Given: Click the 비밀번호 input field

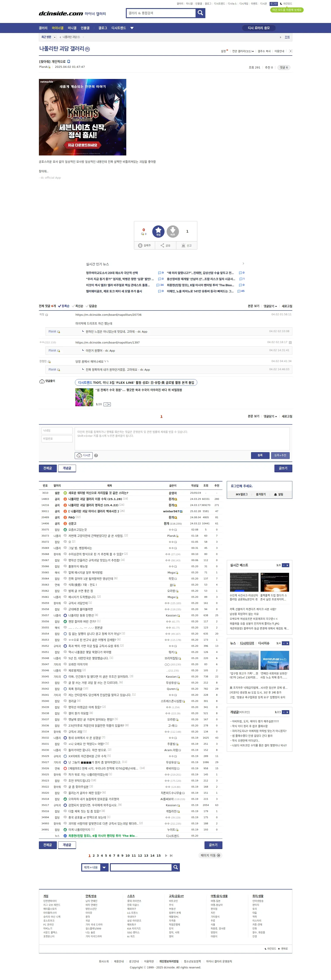Looking at the screenshot, I should [x=57, y=439].
